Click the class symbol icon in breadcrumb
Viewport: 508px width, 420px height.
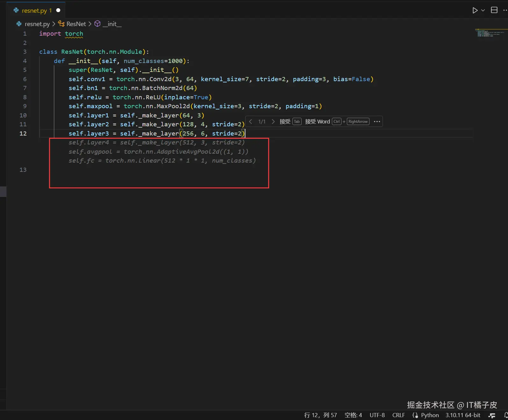[x=61, y=24]
